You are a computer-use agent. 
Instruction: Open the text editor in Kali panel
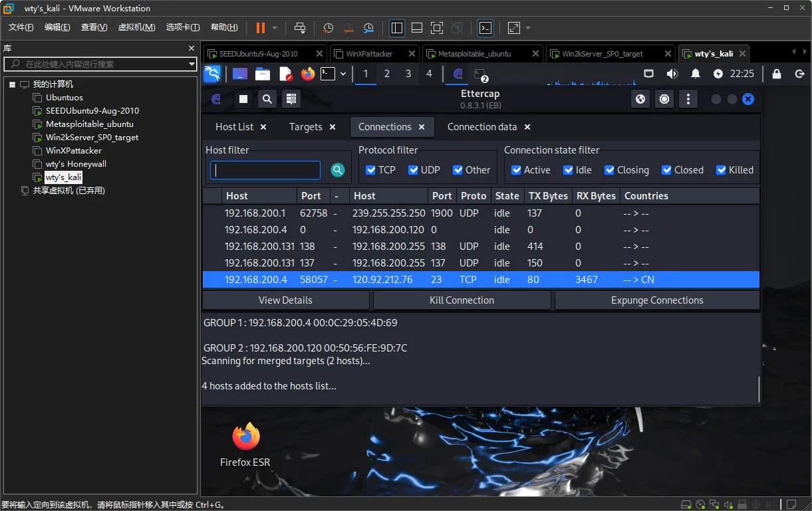tap(285, 74)
